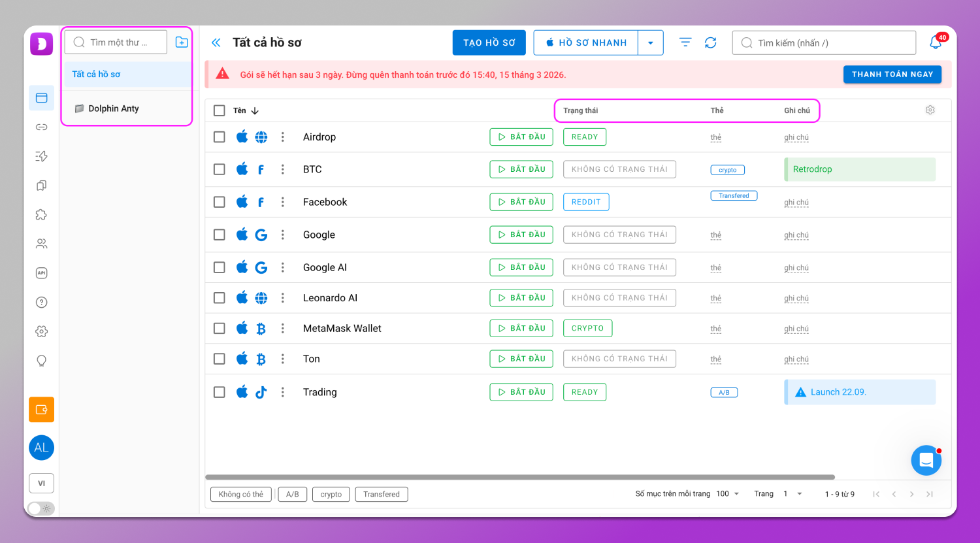Open the VI language selector
Screen dimensions: 980x543
(x=41, y=484)
